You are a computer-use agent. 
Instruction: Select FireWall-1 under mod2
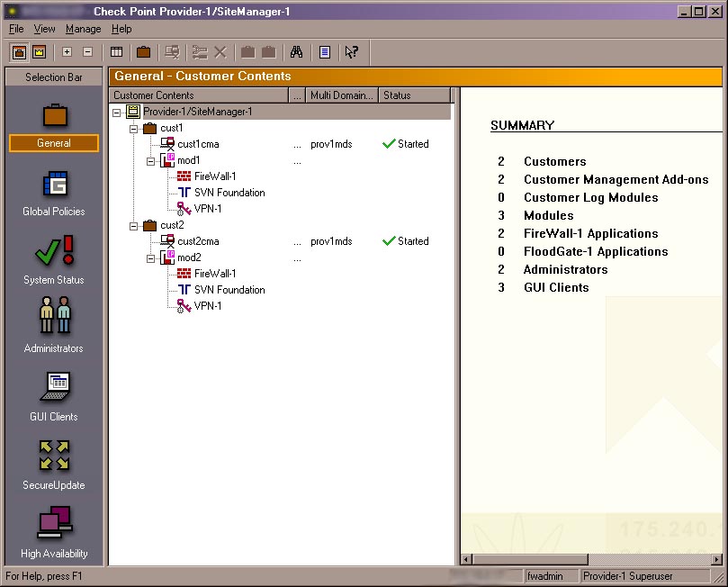pos(215,274)
